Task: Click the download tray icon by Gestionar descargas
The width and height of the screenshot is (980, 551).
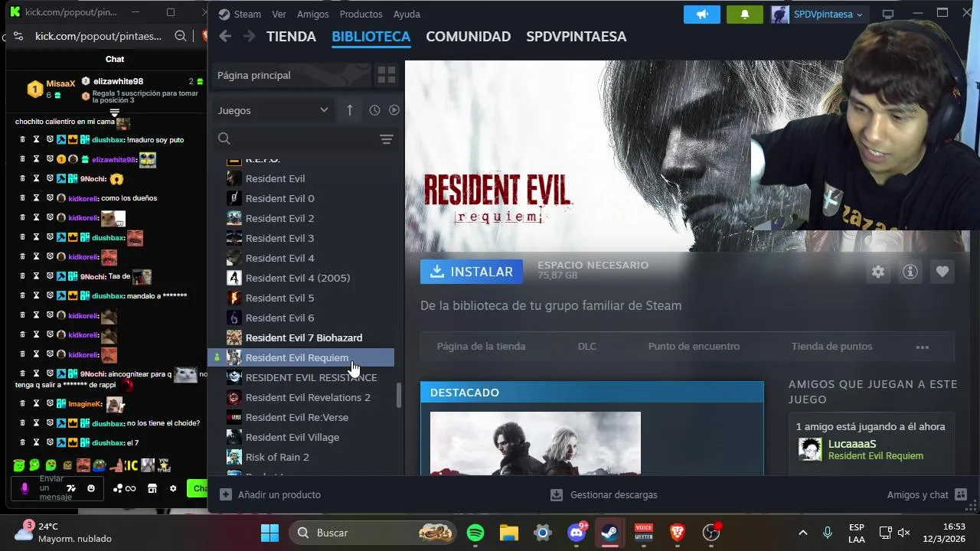Action: 557,495
